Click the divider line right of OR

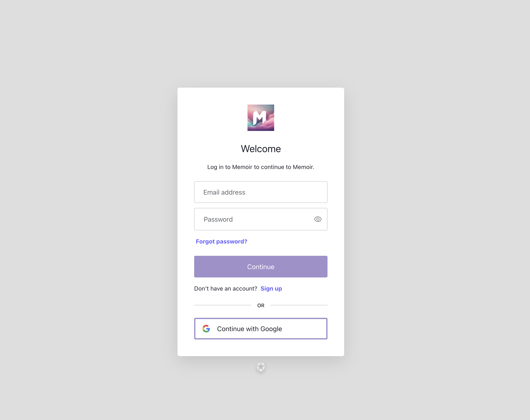click(x=299, y=305)
